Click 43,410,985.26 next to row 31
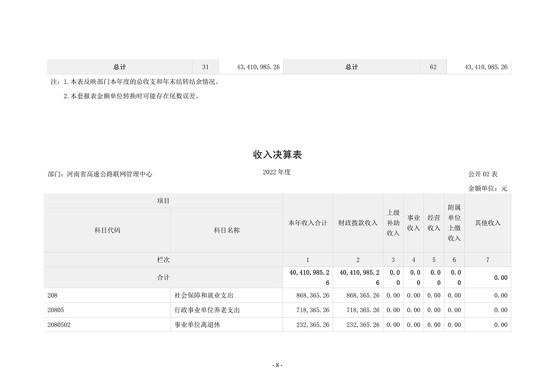This screenshot has height=392, width=555. click(258, 67)
